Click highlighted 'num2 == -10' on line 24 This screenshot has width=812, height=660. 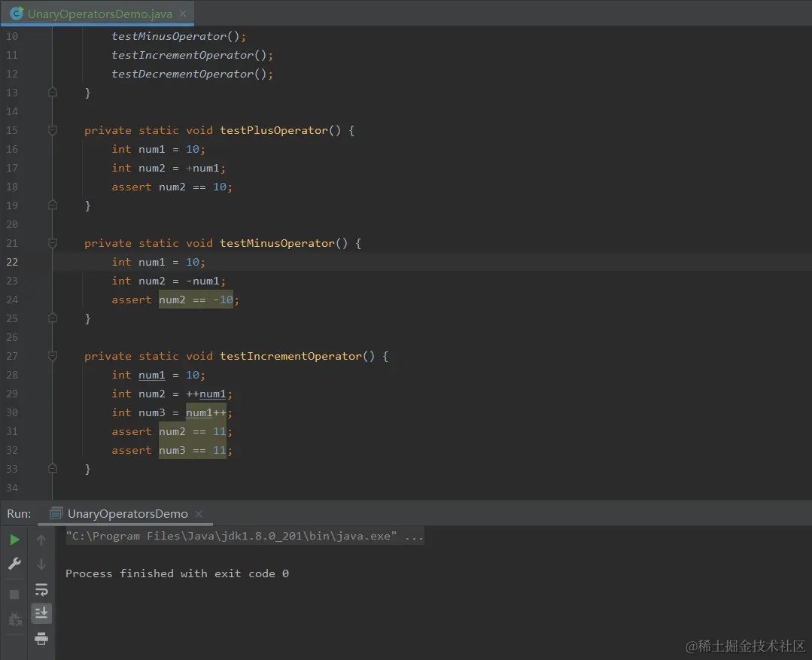(196, 300)
